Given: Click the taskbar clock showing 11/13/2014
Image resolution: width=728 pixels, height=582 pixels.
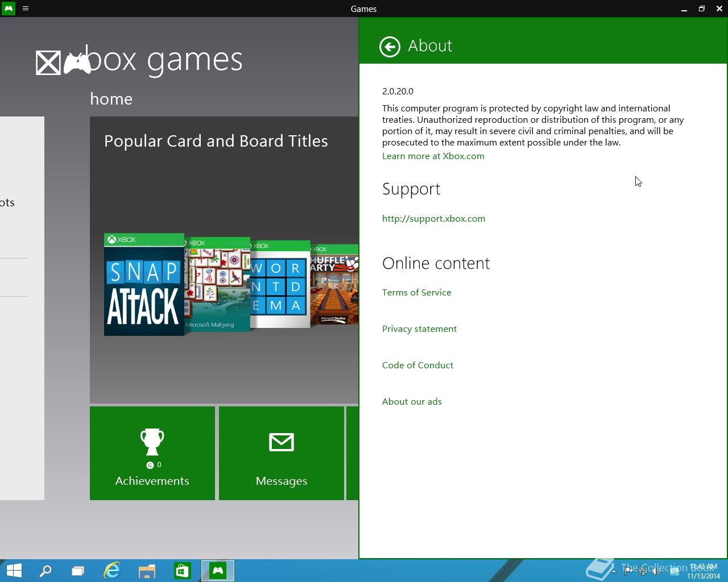Looking at the screenshot, I should tap(704, 571).
